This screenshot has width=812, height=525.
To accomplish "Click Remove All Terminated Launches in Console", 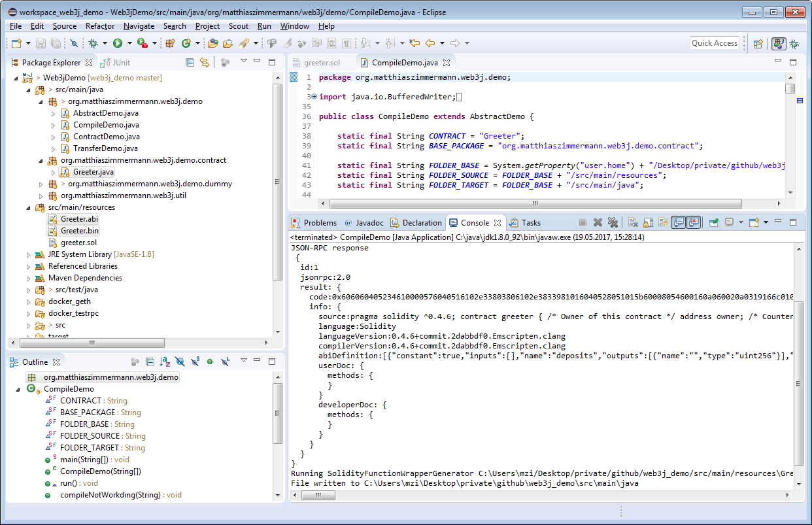I will tap(613, 222).
